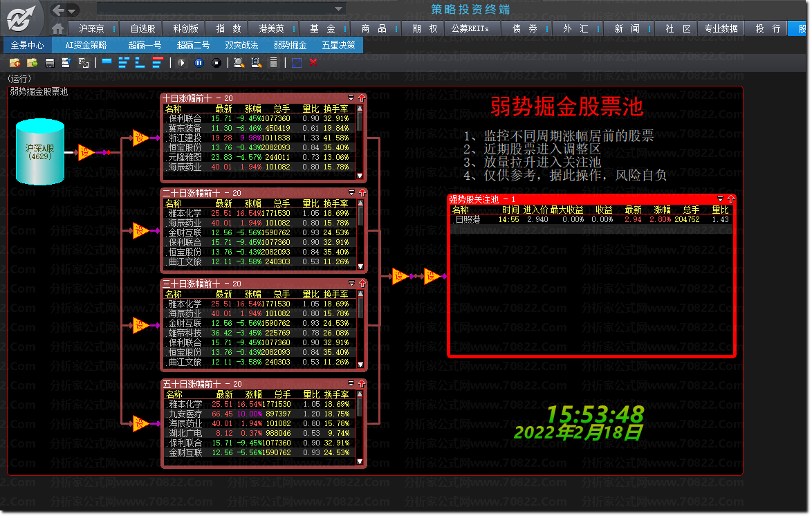812x516 pixels.
Task: Click the overlapping windows toolbar icon
Action: pyautogui.click(x=84, y=63)
